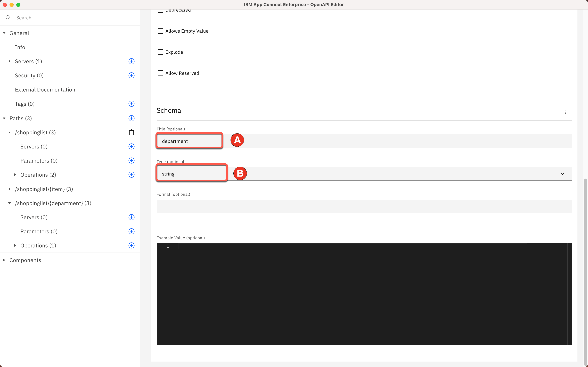The image size is (588, 367).
Task: Add a new server with the plus icon
Action: (131, 61)
